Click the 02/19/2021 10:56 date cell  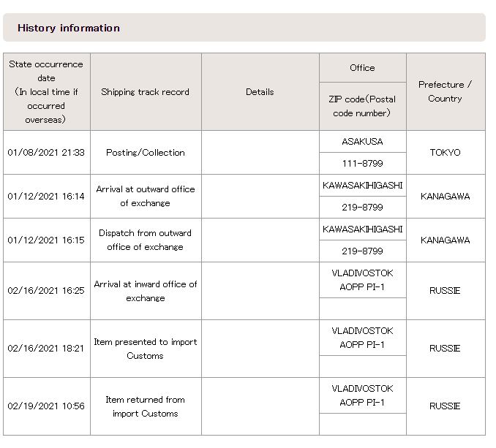coord(47,406)
